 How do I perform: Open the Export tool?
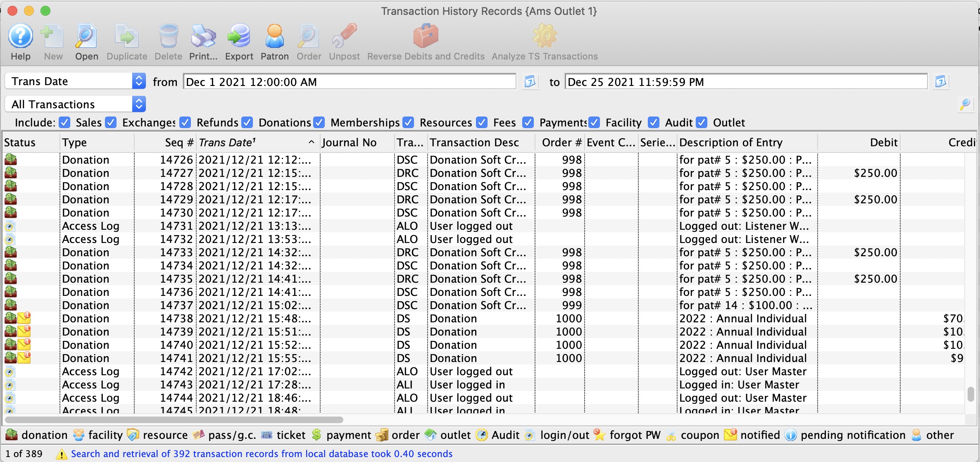tap(239, 41)
